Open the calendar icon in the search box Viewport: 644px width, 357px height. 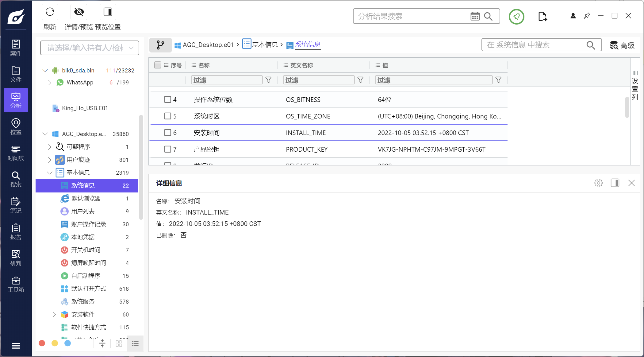tap(475, 16)
